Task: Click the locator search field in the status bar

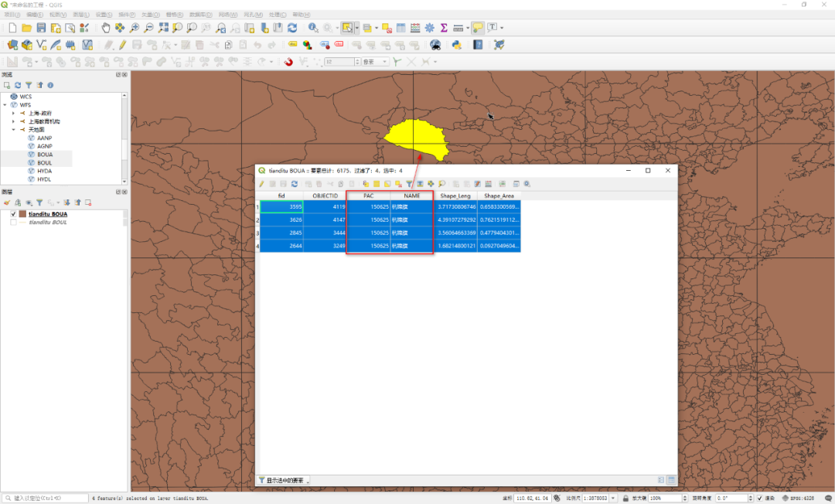Action: [46, 498]
